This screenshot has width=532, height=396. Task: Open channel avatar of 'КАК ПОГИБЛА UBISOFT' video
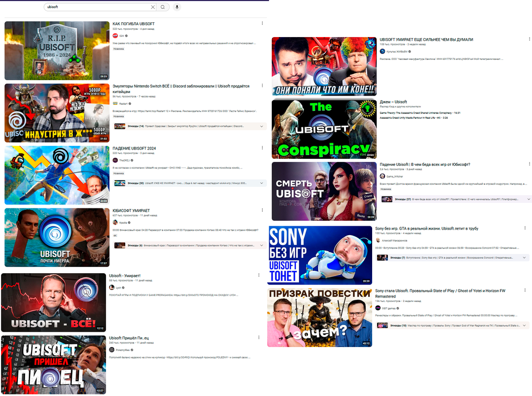(115, 36)
